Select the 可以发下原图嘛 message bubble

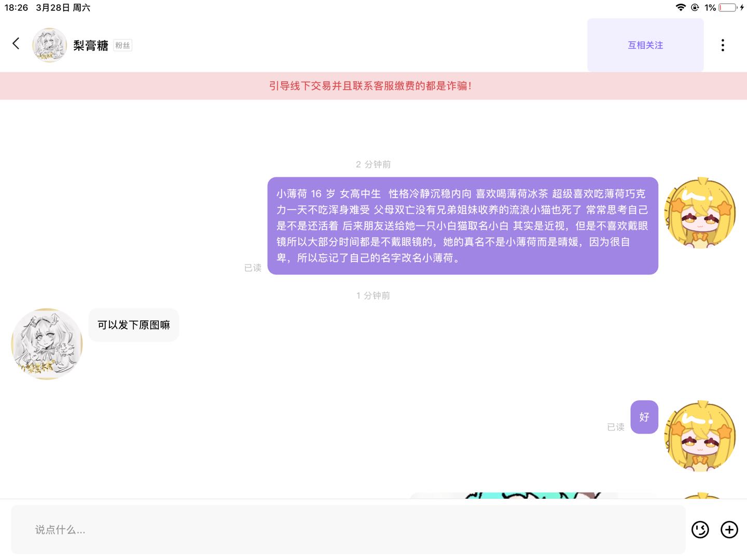(134, 325)
